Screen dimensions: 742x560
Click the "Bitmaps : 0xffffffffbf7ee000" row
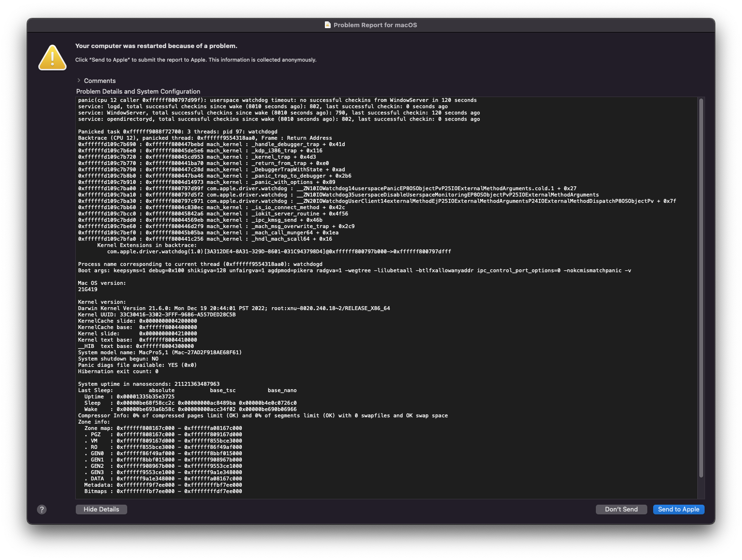tap(163, 492)
